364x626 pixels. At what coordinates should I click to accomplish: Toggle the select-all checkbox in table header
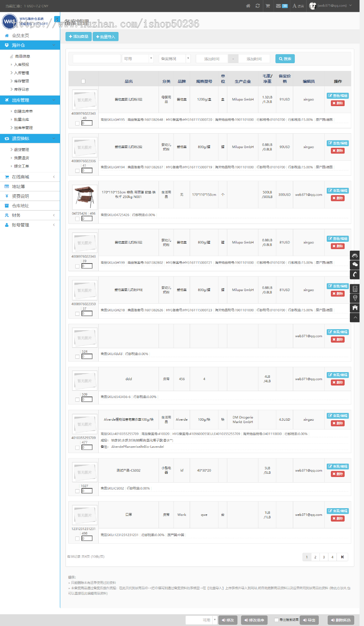[83, 81]
